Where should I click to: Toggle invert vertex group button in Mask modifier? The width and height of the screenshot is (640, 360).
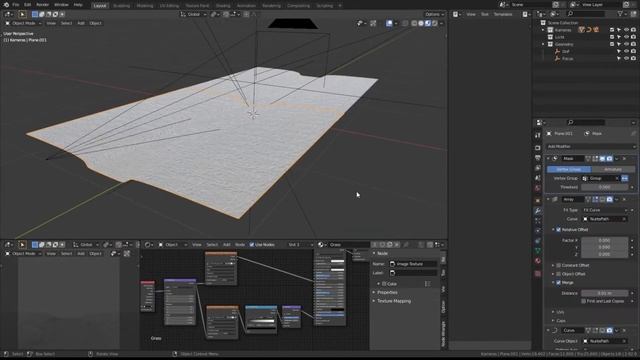point(625,178)
